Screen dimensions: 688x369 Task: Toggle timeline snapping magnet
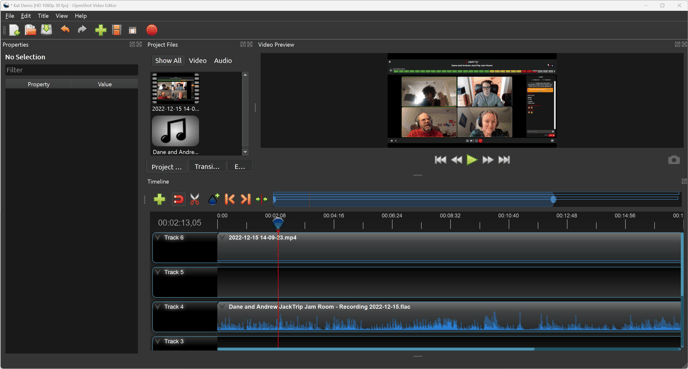click(x=178, y=199)
